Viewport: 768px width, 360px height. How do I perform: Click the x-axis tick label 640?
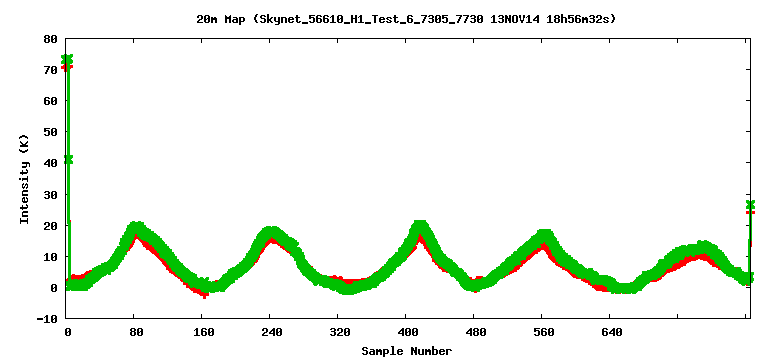point(611,333)
